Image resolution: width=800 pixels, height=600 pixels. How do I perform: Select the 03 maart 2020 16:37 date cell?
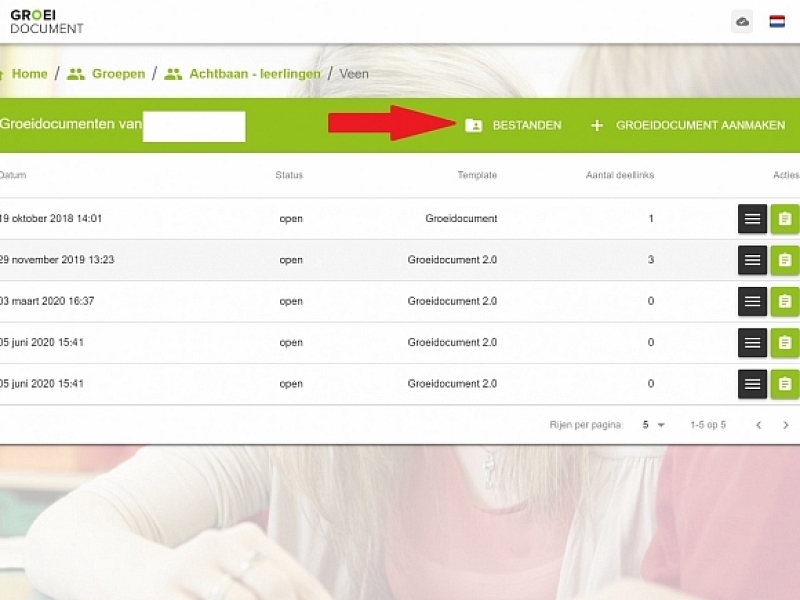click(47, 301)
